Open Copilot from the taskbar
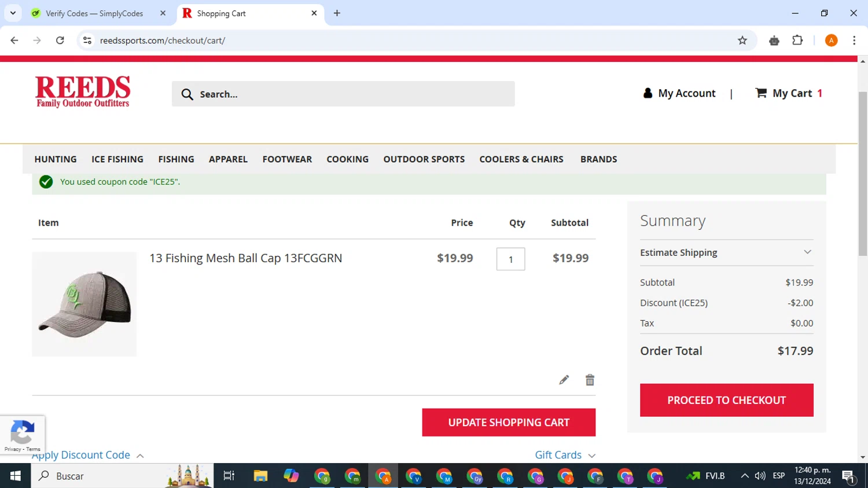This screenshot has height=488, width=868. click(x=291, y=476)
